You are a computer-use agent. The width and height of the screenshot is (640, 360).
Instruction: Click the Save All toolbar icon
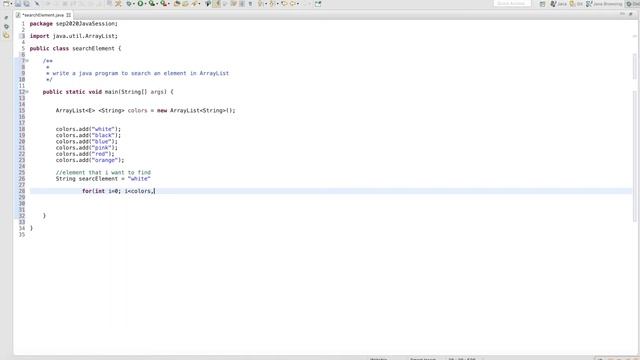(x=26, y=4)
